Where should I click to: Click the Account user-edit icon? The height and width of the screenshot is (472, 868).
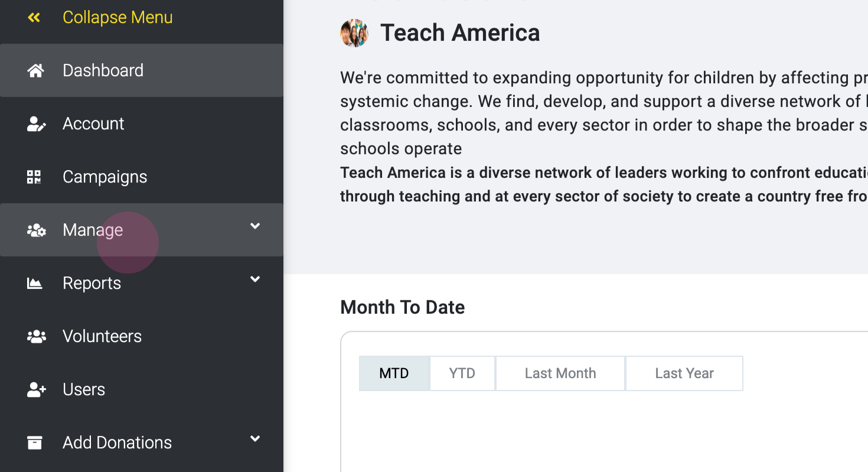pos(36,124)
